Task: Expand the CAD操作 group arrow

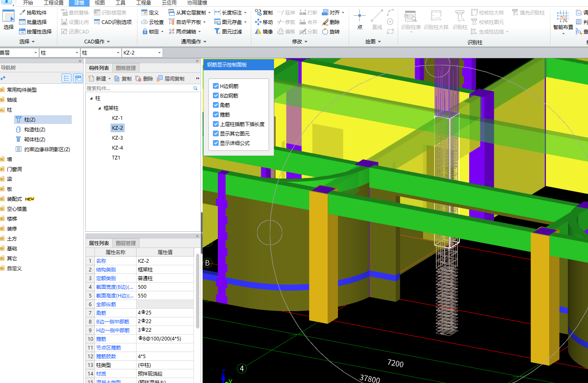Action: coord(109,42)
